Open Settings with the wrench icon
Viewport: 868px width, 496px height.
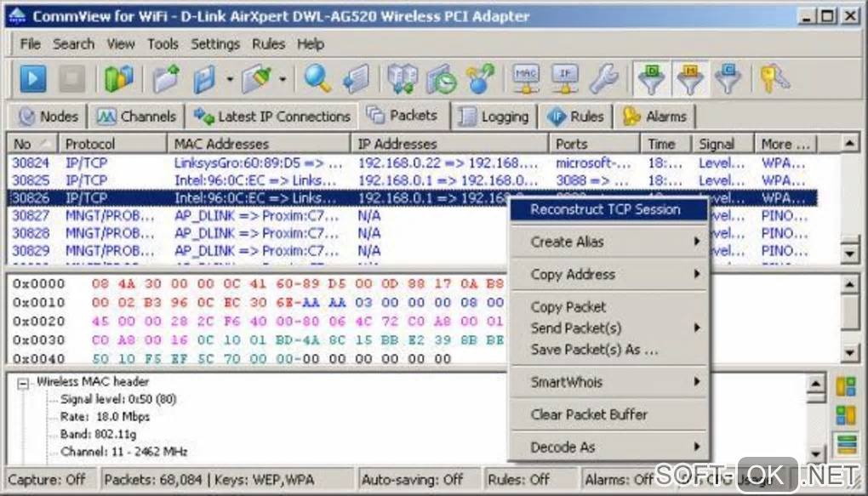[x=604, y=78]
